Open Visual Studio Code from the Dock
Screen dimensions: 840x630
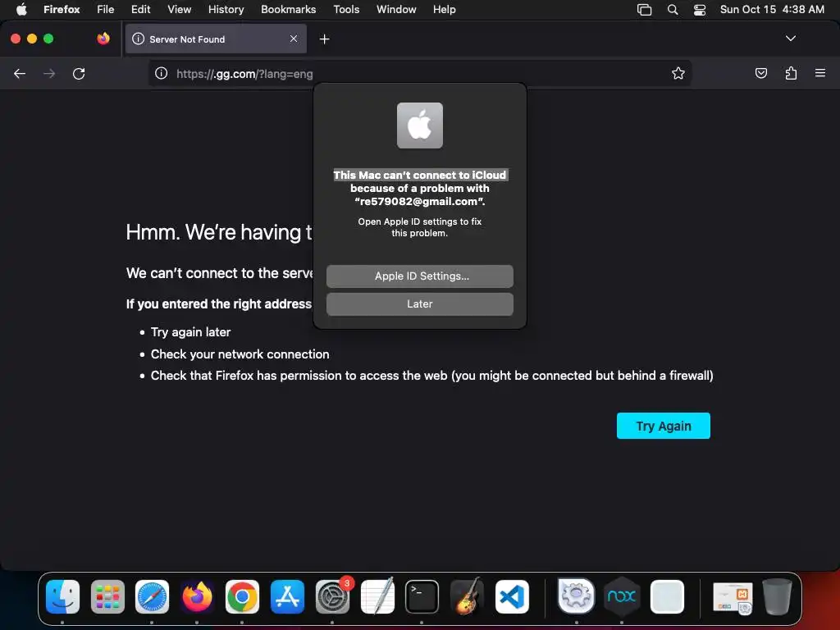[x=512, y=597]
